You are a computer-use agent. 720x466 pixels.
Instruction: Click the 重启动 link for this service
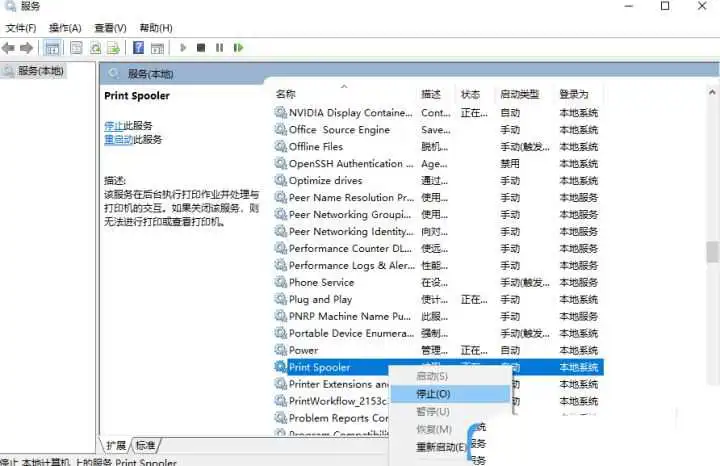tap(118, 140)
